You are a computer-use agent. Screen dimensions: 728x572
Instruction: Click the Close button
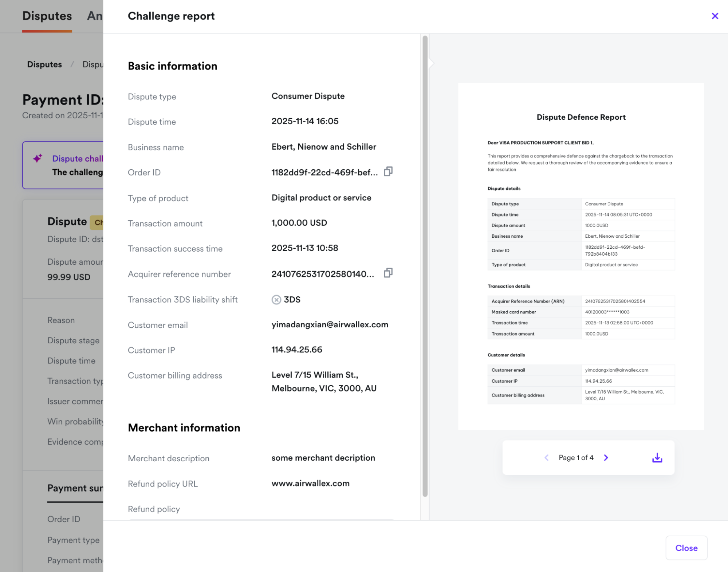(686, 548)
